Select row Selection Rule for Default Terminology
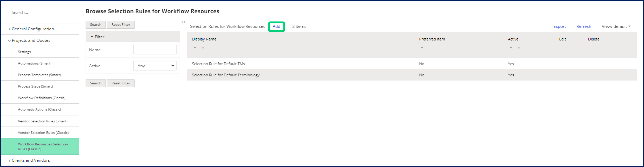Screen dimensions: 644x167 (x=412, y=75)
